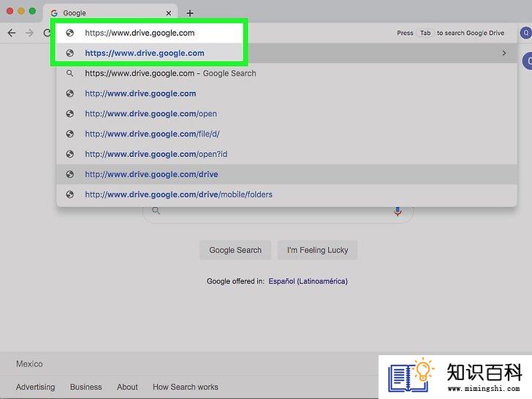Go forward with the forward arrow

[x=29, y=33]
